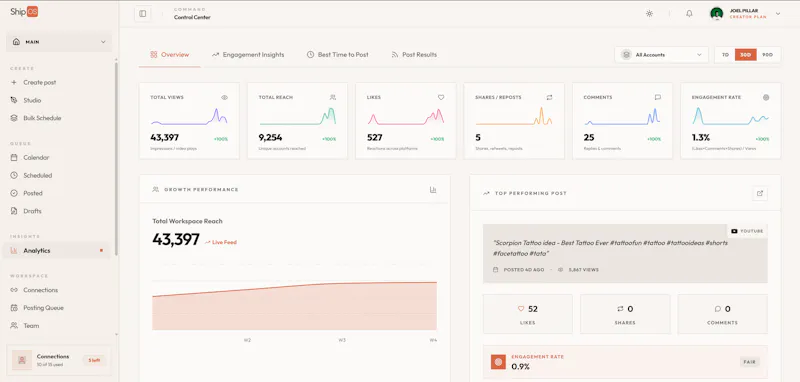800x382 pixels.
Task: Click the 5 left connections badge
Action: click(x=94, y=360)
